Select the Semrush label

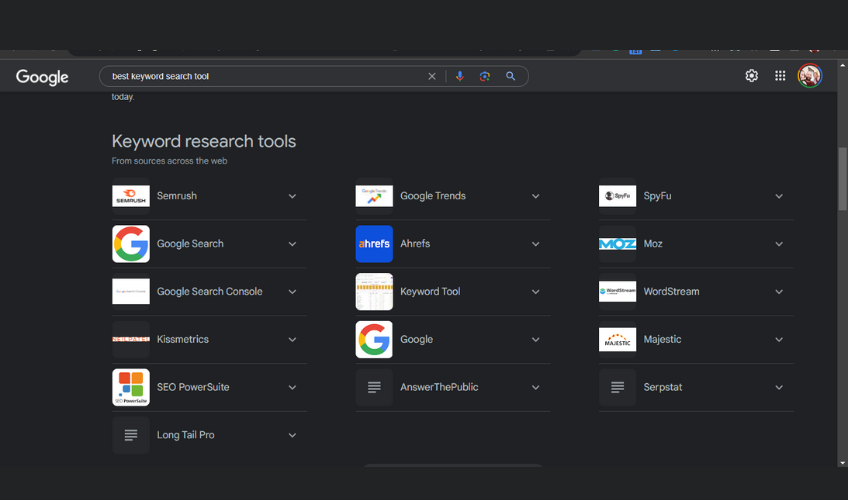pos(177,196)
